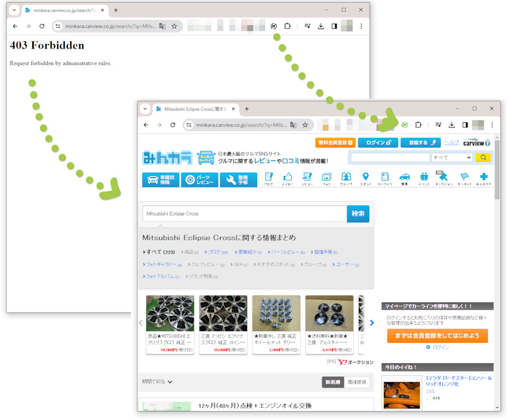Viewport: 509px width, 420px height.
Task: Bookmark the page with star in front window
Action: click(x=305, y=125)
